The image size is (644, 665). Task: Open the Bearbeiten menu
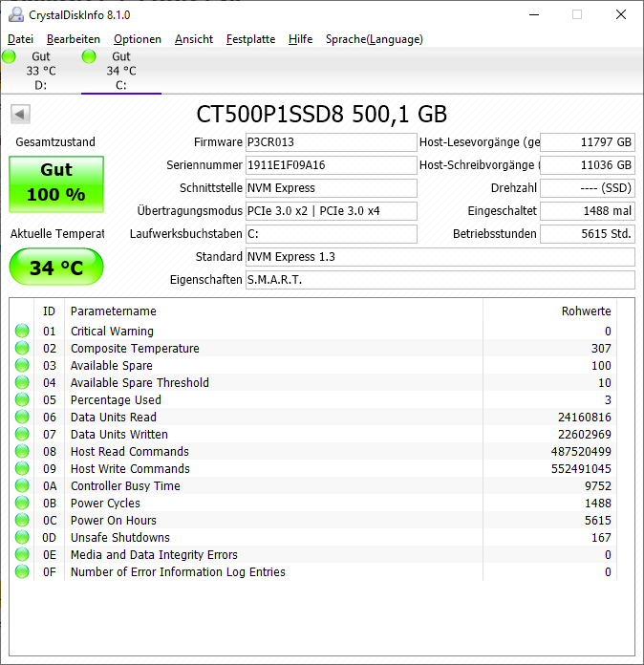click(74, 39)
